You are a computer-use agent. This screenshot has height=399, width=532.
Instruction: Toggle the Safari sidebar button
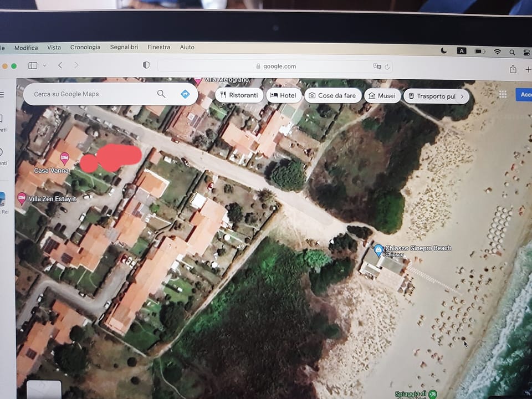click(33, 65)
